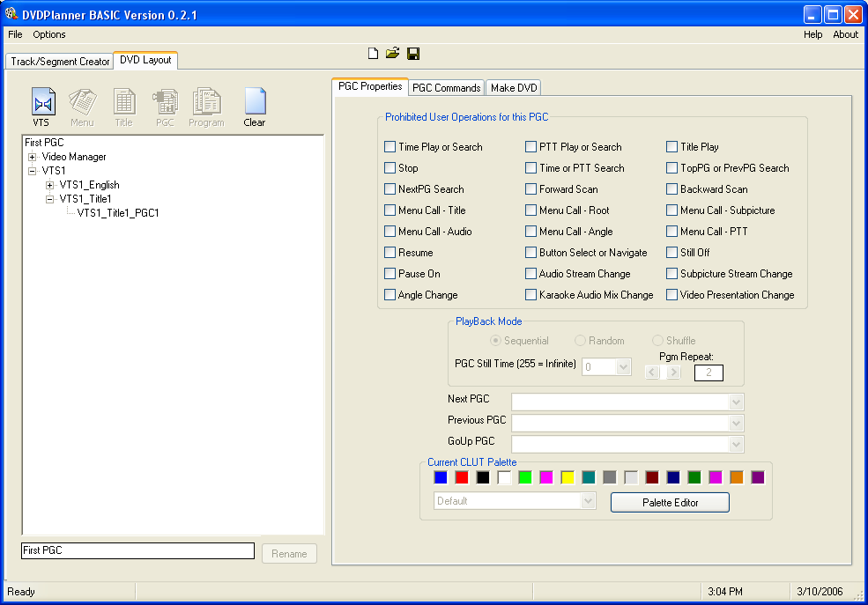Check the Forward Scan option
868x605 pixels.
(531, 189)
